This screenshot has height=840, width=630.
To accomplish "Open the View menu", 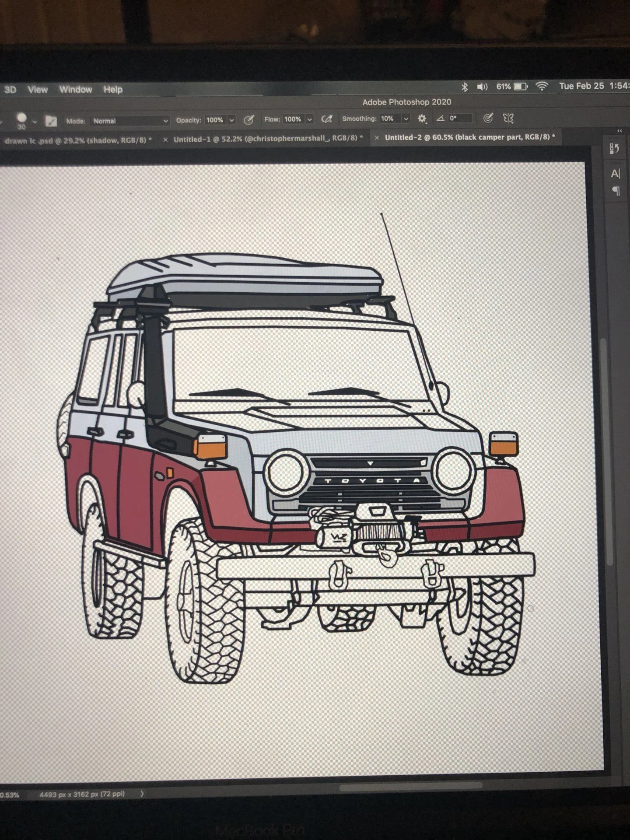I will pyautogui.click(x=38, y=90).
